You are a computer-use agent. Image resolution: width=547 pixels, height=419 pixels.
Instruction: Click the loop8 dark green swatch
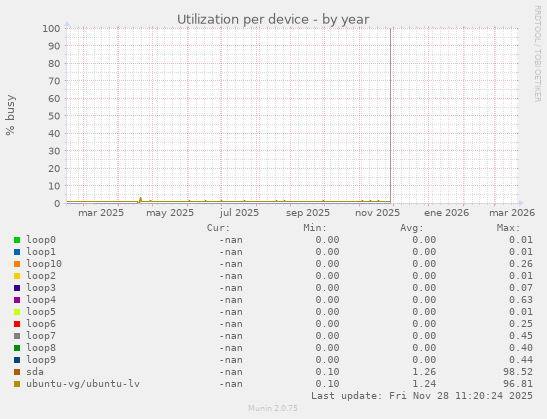(x=17, y=348)
